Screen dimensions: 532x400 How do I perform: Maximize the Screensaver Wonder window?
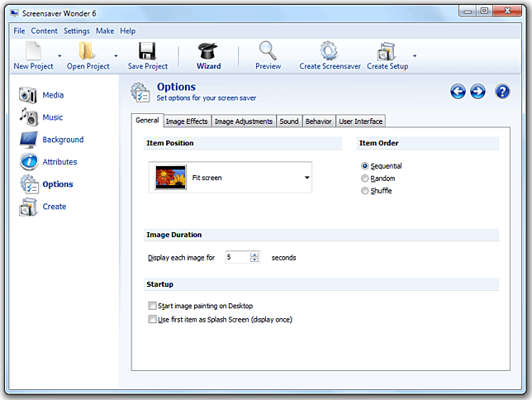point(484,12)
